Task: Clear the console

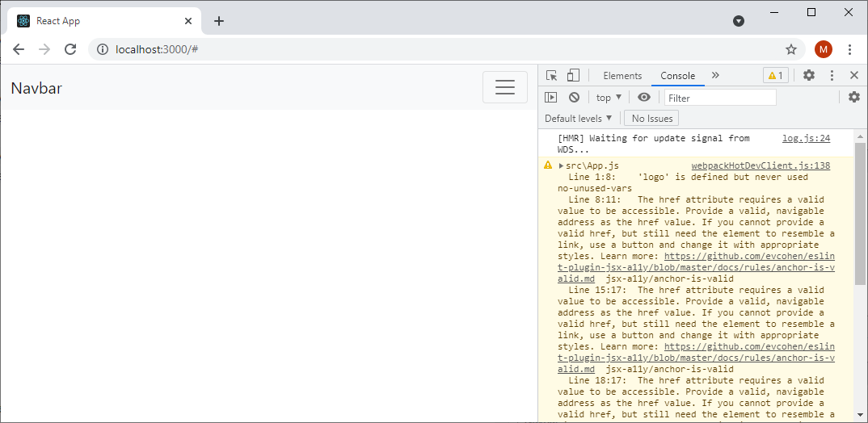Action: coord(574,98)
